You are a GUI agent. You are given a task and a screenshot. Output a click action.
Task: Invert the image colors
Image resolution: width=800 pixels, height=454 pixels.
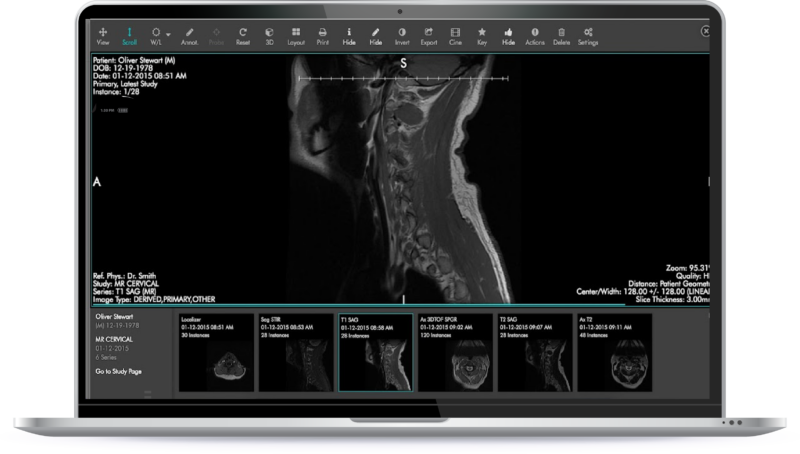pyautogui.click(x=402, y=36)
